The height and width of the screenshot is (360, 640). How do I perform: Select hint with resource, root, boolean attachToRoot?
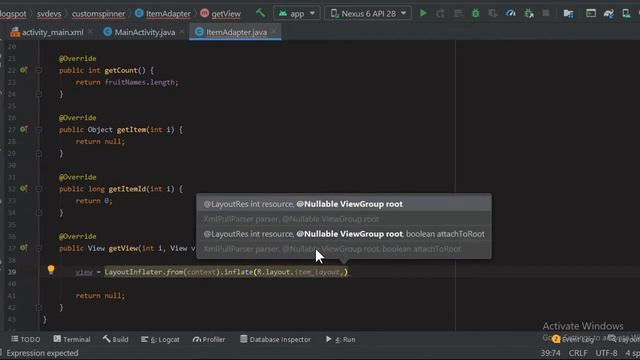tap(344, 234)
